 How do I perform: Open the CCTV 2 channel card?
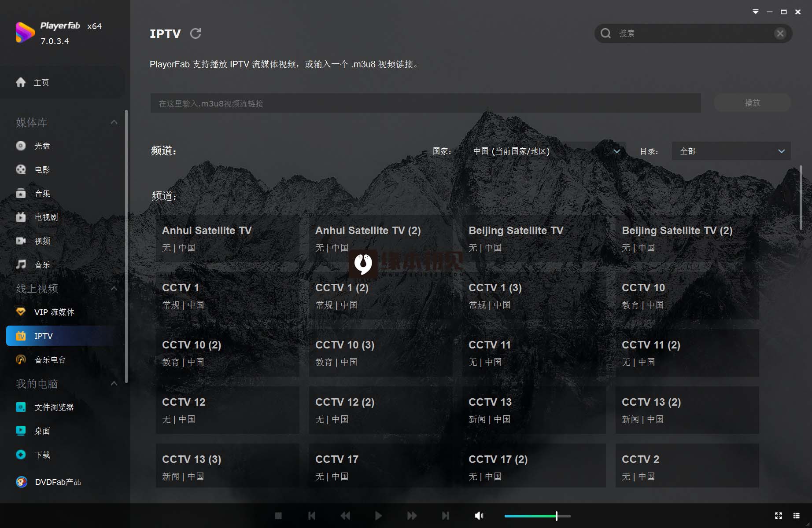(687, 466)
